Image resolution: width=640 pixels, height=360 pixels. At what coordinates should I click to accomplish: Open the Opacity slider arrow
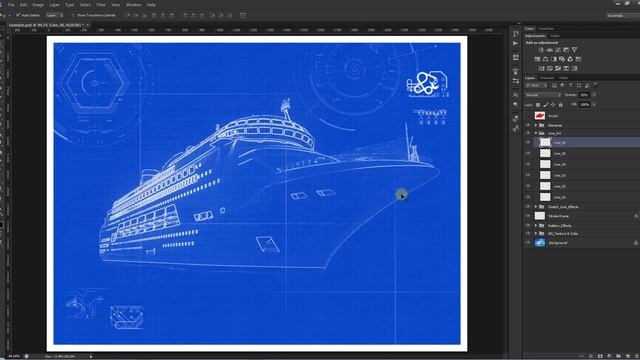coord(594,95)
